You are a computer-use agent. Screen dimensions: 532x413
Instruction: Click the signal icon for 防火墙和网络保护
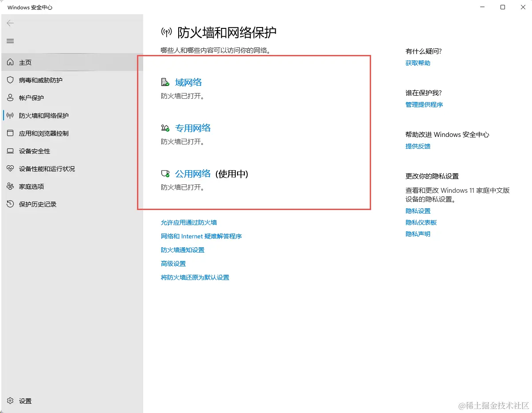[x=10, y=116]
